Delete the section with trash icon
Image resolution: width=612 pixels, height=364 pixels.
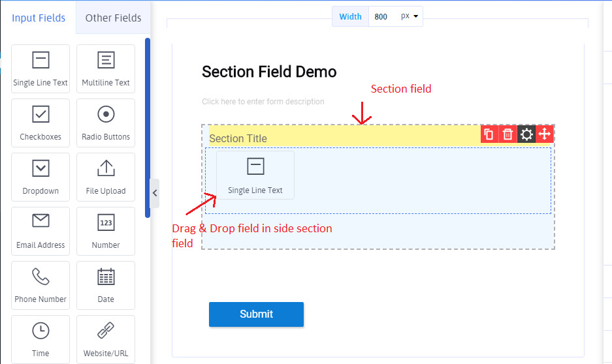[507, 134]
